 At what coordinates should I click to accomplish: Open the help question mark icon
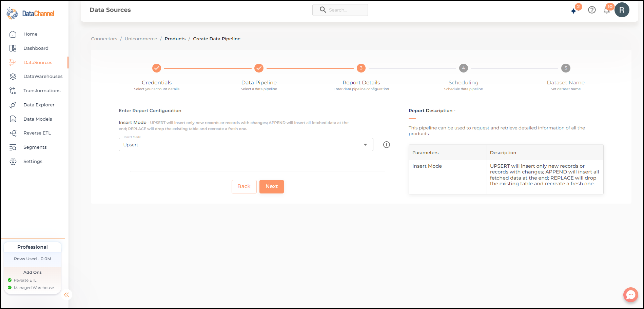click(x=592, y=10)
